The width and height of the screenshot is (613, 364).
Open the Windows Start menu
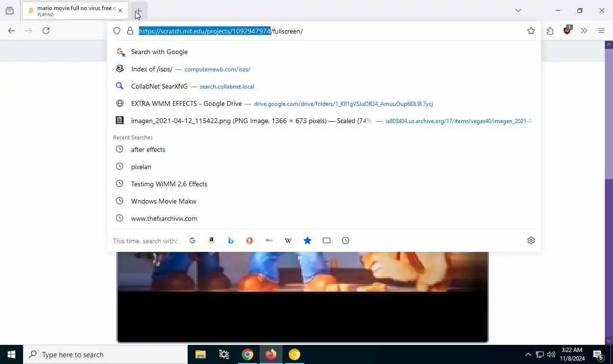tap(11, 354)
